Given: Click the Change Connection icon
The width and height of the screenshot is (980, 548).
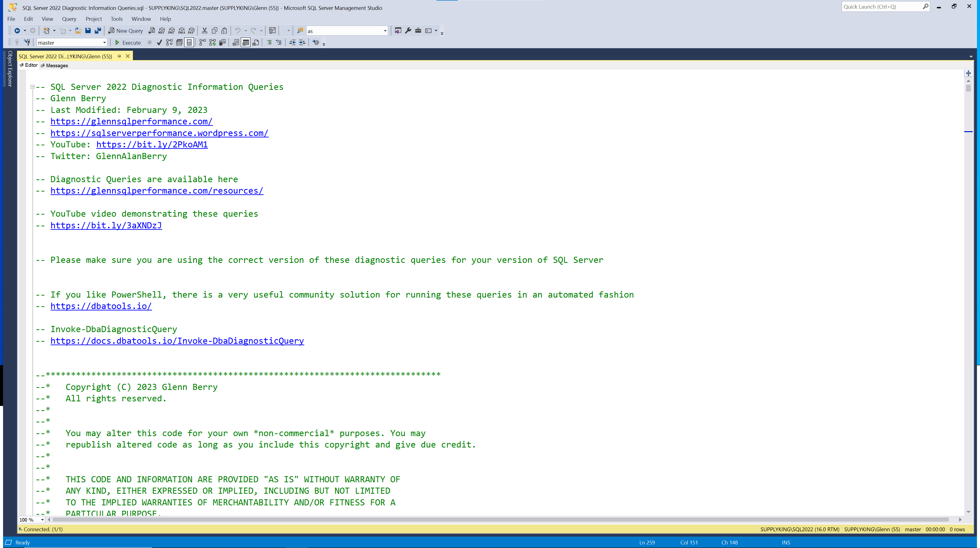Looking at the screenshot, I should click(27, 43).
